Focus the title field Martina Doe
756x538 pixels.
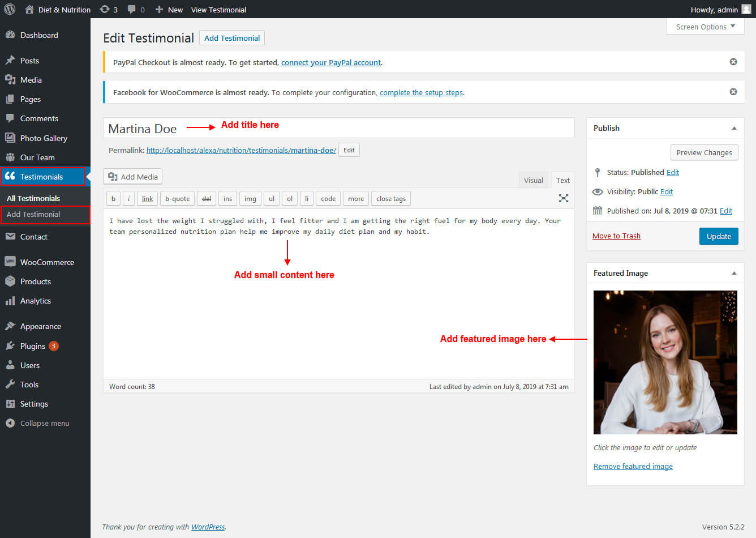[x=338, y=128]
